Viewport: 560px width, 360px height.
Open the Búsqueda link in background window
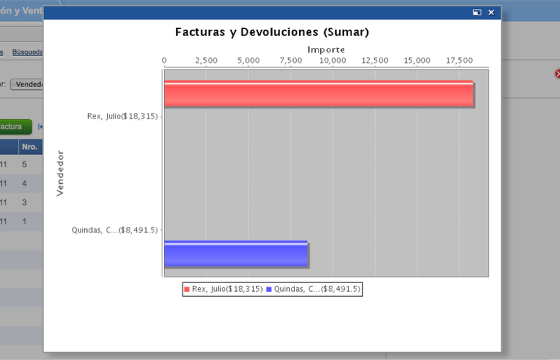click(x=28, y=52)
